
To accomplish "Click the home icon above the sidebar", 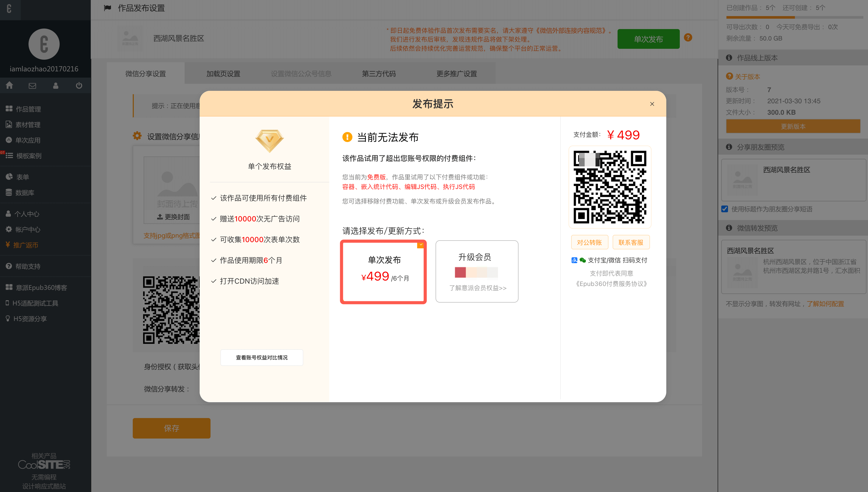I will tap(9, 85).
